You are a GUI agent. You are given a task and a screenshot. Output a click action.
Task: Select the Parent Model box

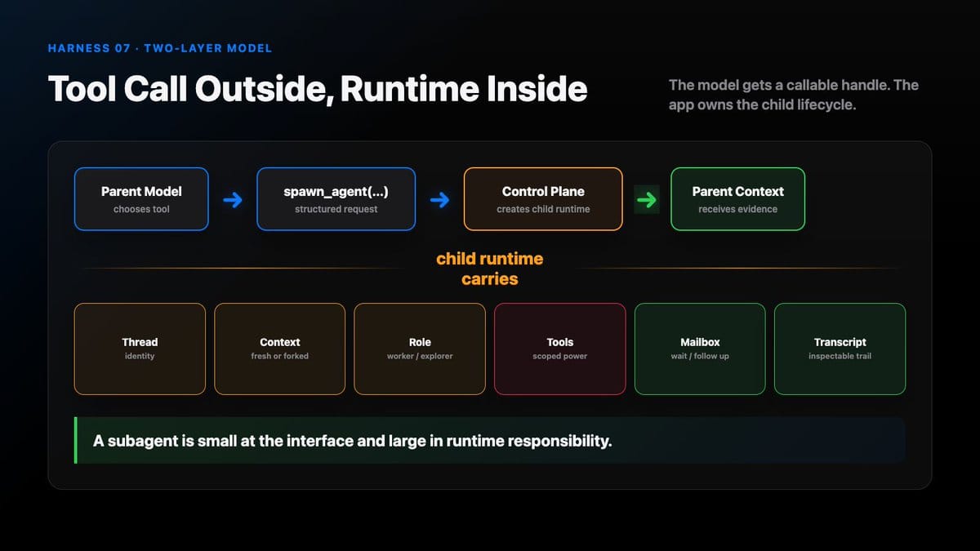(141, 199)
